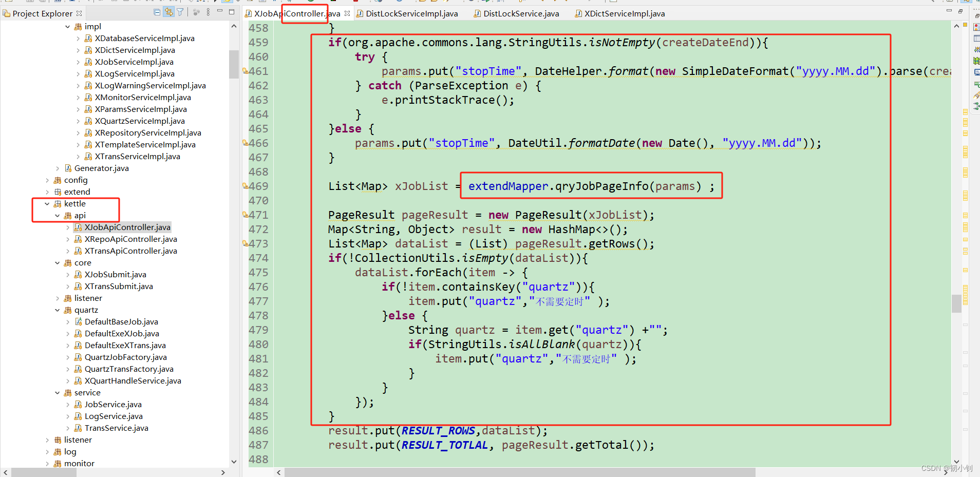The height and width of the screenshot is (477, 980).
Task: Expand the monitor package node
Action: pyautogui.click(x=47, y=464)
